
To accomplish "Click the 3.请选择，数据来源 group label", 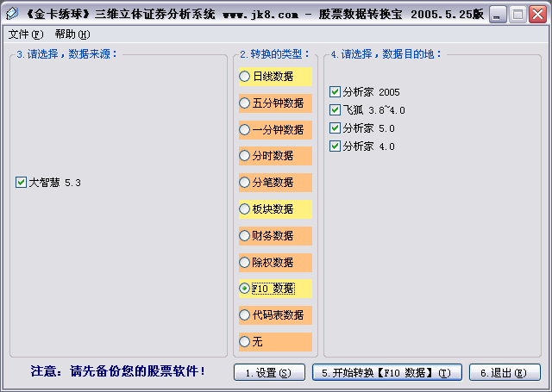I will point(67,54).
